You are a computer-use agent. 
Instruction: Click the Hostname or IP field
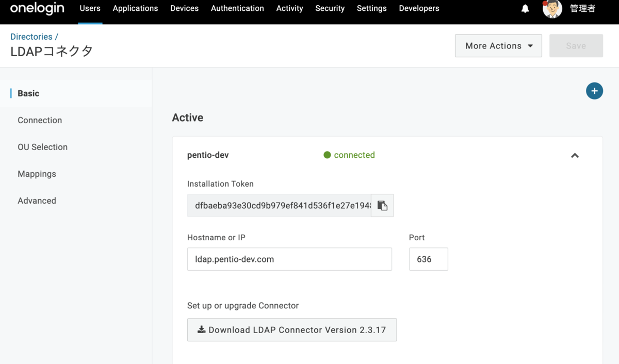click(x=289, y=259)
